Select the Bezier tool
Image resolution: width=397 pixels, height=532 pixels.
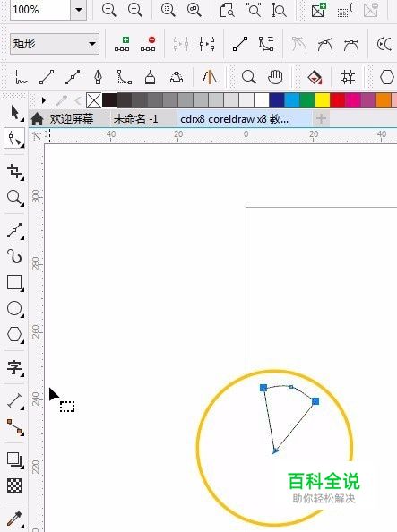[73, 77]
